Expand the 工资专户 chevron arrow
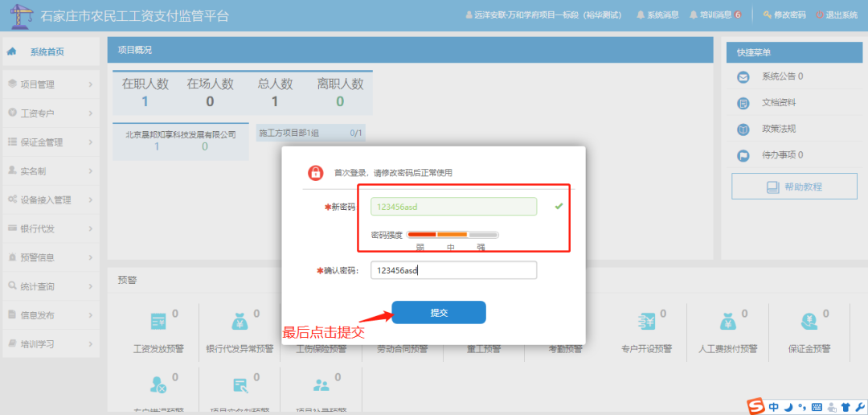 [x=90, y=113]
